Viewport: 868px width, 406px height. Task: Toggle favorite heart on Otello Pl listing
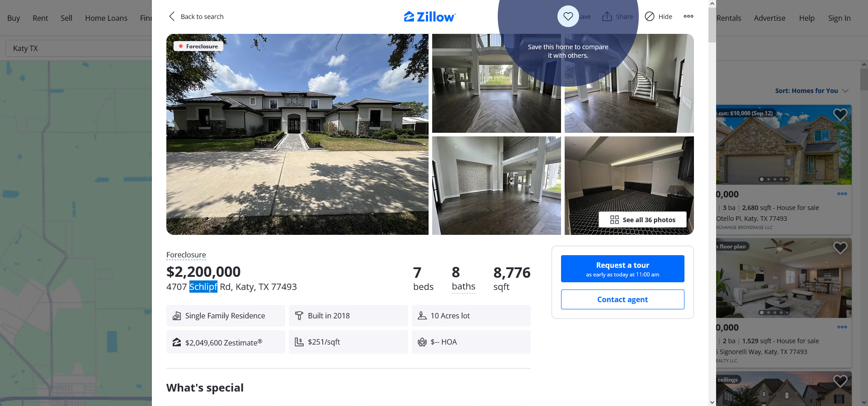coord(840,115)
